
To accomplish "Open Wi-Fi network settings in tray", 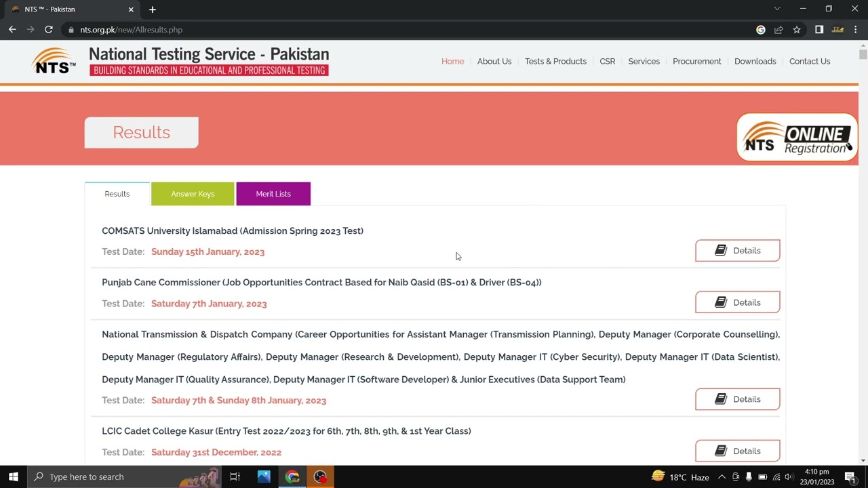I will [x=776, y=477].
